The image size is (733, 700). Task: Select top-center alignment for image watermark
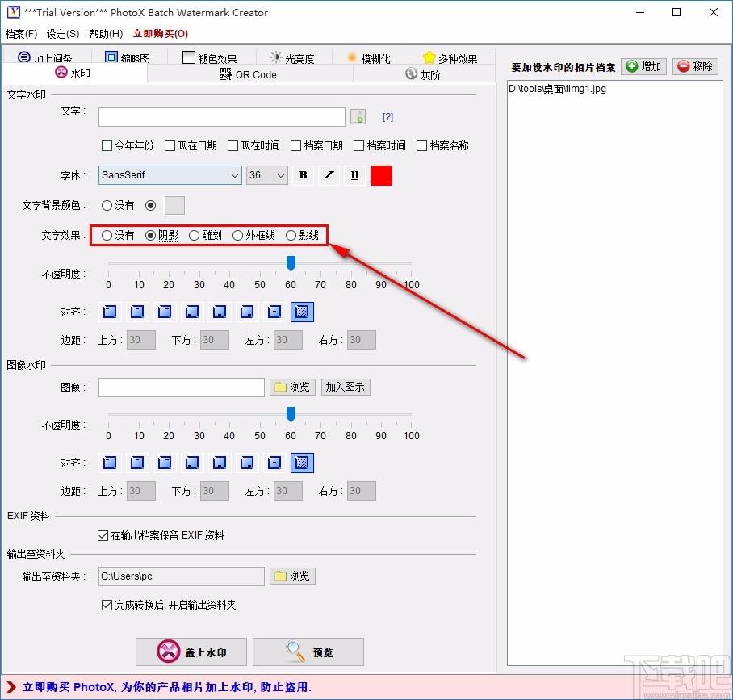[x=137, y=463]
